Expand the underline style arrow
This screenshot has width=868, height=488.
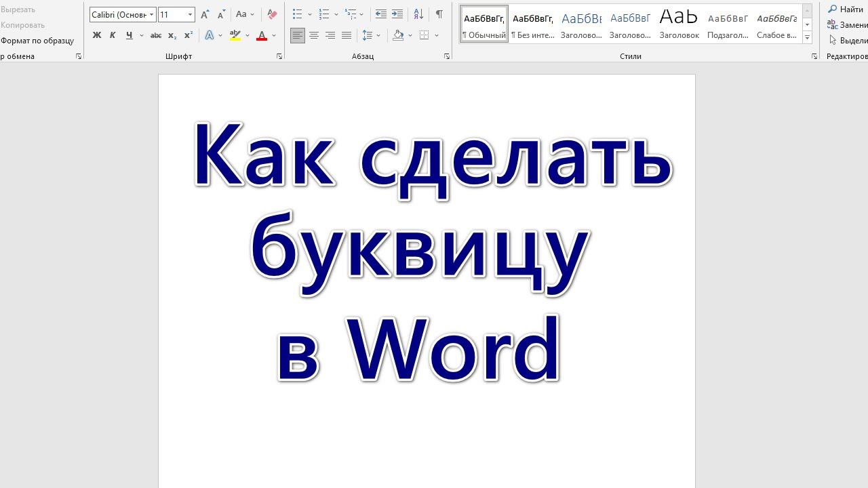click(x=141, y=35)
